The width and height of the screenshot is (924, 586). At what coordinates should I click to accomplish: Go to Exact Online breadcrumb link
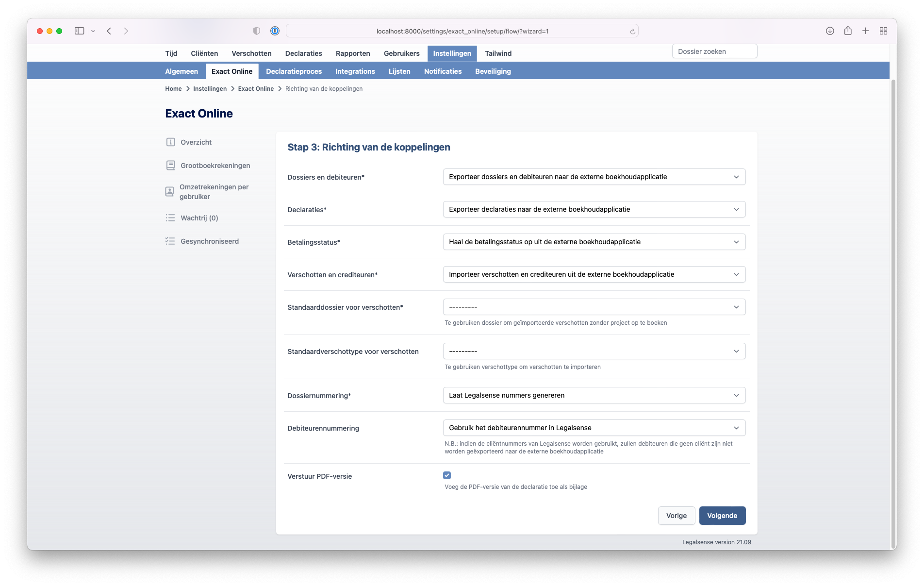[256, 89]
